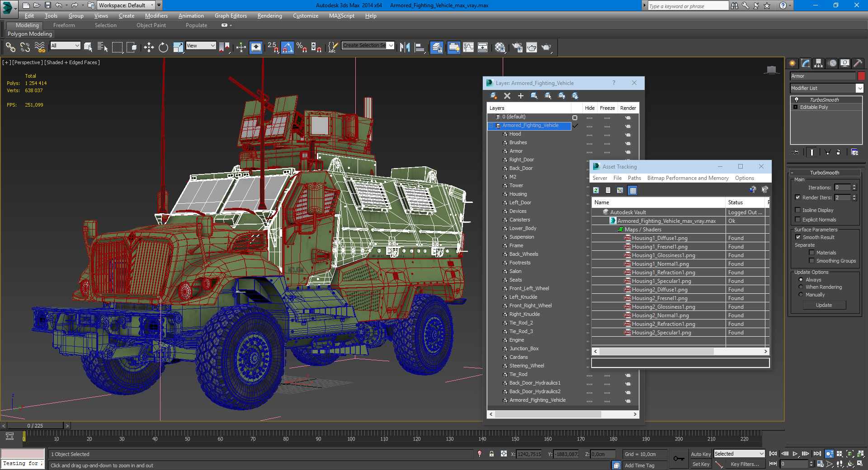Enable Isoline Display checkbox

click(x=798, y=210)
